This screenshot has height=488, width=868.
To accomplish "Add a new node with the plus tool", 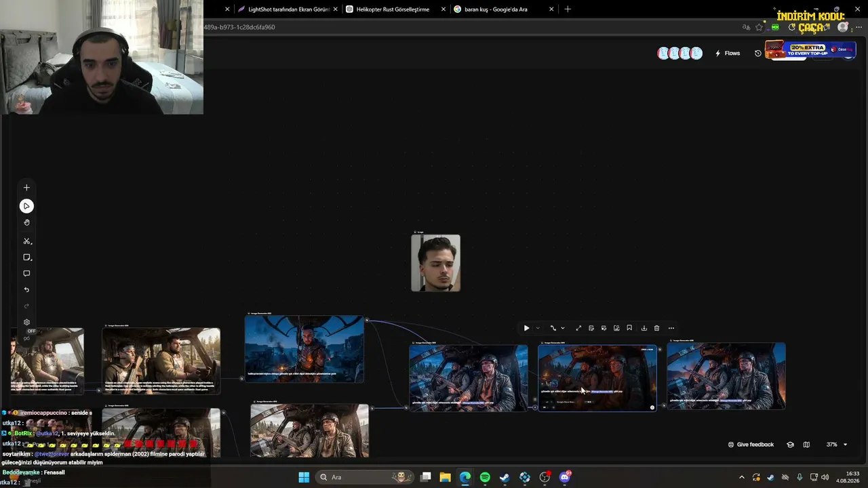I will [26, 188].
